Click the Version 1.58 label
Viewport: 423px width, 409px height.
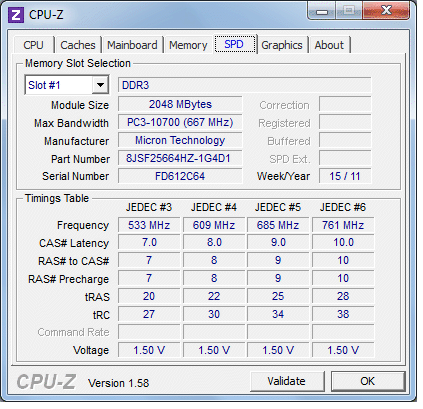coord(118,383)
